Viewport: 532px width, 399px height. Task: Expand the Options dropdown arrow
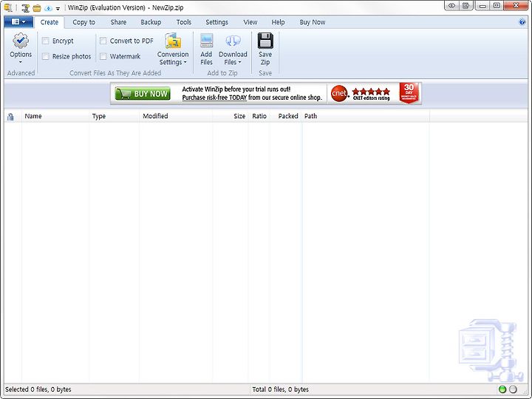pos(21,62)
